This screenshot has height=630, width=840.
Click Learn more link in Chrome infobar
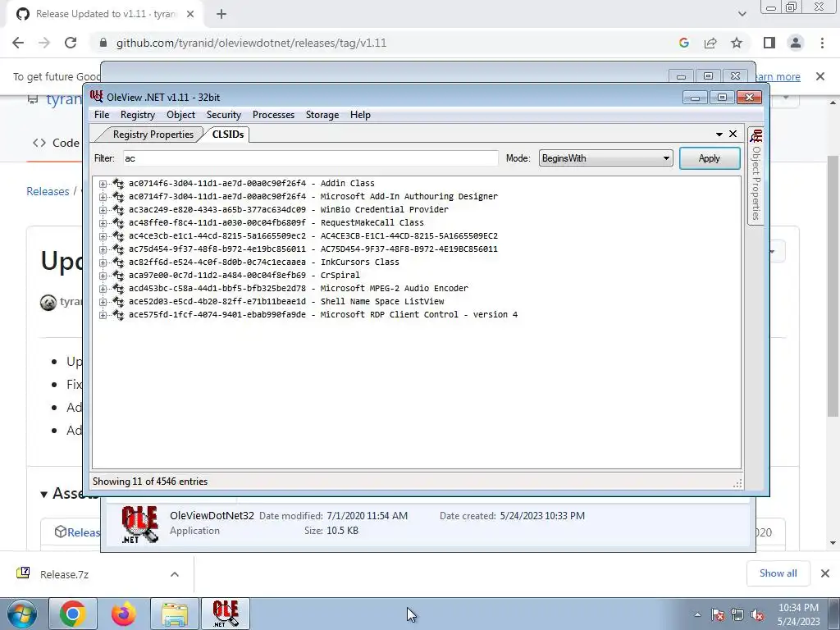(x=778, y=76)
